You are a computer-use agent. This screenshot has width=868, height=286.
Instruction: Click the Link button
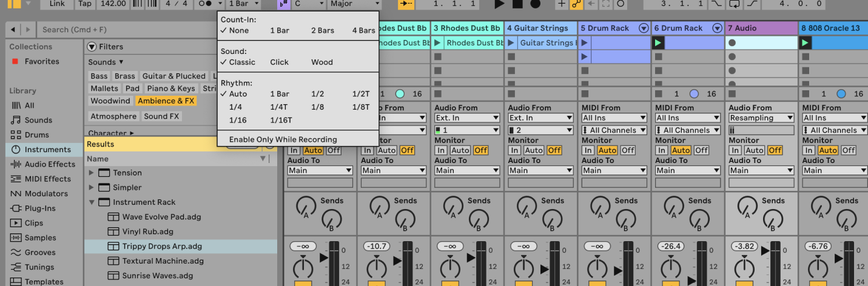coord(57,4)
